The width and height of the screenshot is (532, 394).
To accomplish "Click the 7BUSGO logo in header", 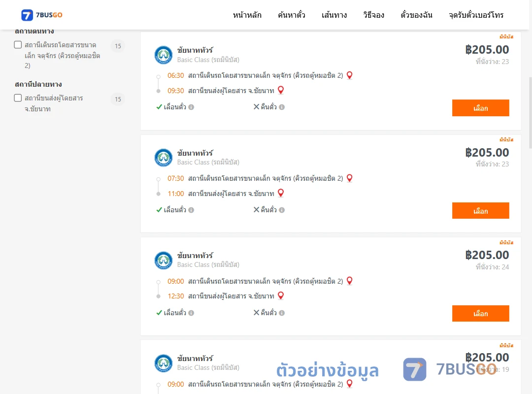I will [42, 15].
